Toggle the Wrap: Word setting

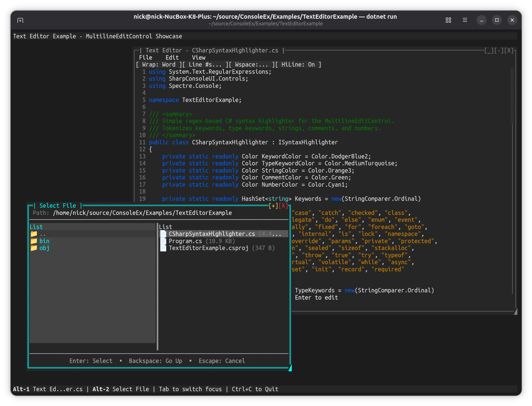click(x=158, y=64)
